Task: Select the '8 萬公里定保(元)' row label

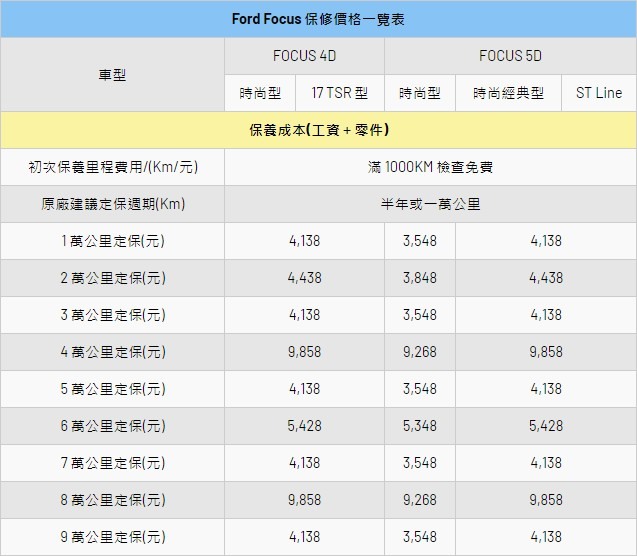Action: [112, 500]
